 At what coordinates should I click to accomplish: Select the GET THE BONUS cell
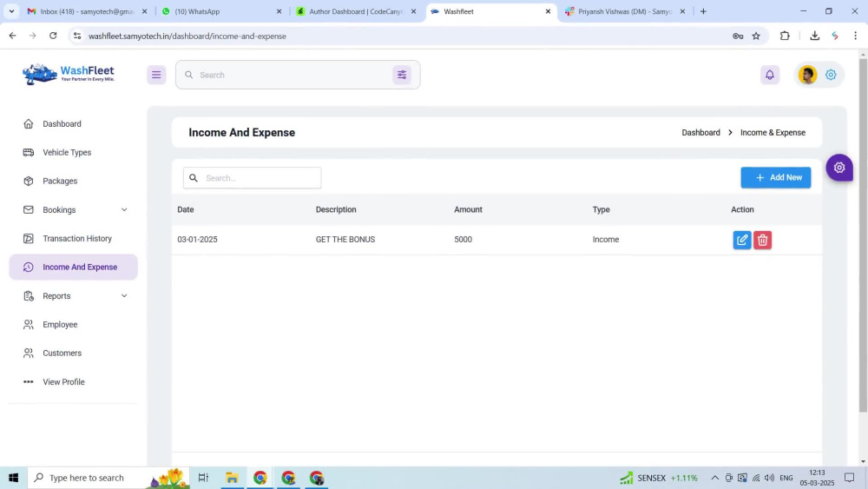pos(345,240)
